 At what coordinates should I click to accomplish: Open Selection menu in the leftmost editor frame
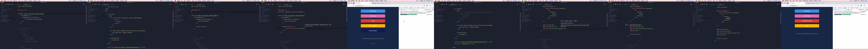(15, 1)
